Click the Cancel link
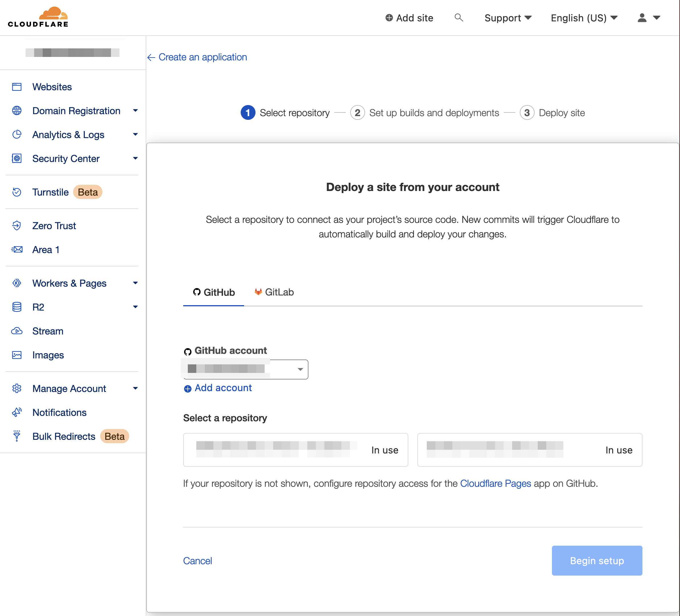Viewport: 680px width, 616px height. [198, 561]
